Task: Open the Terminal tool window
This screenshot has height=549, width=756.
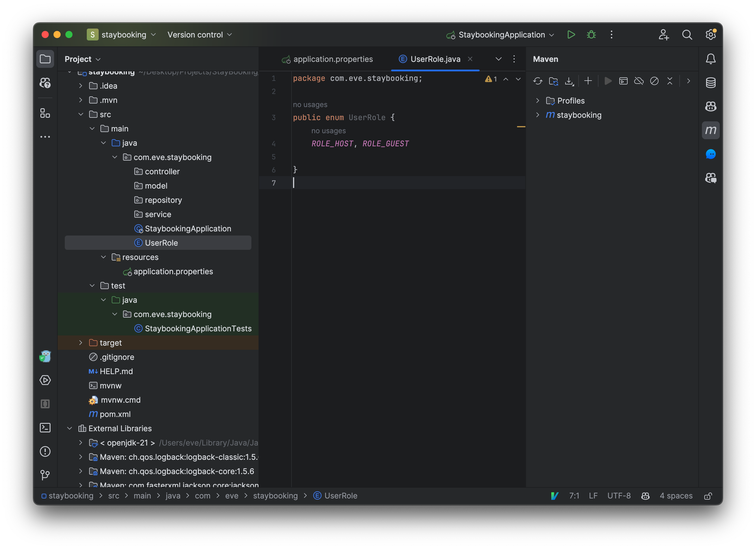Action: [x=45, y=427]
